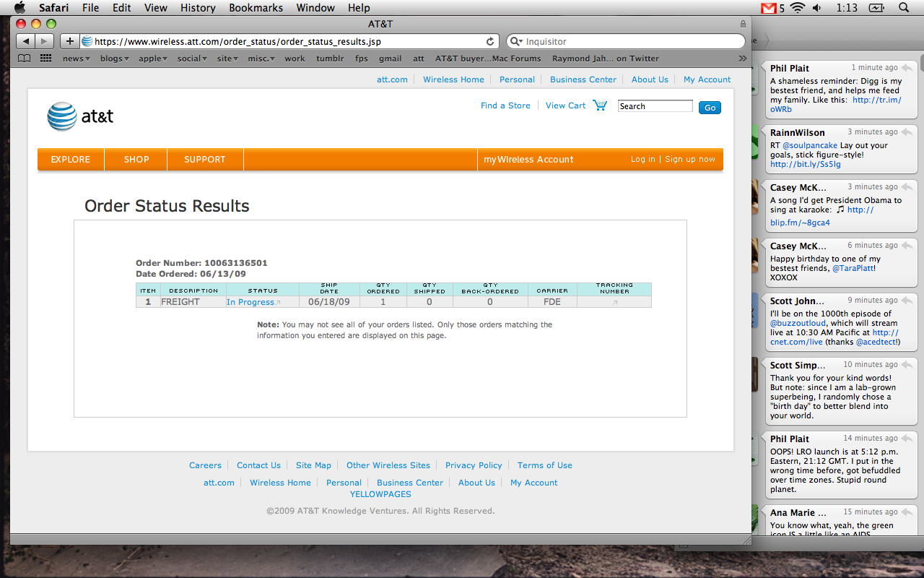
Task: Open the Wi-Fi status menu icon
Action: click(x=797, y=8)
